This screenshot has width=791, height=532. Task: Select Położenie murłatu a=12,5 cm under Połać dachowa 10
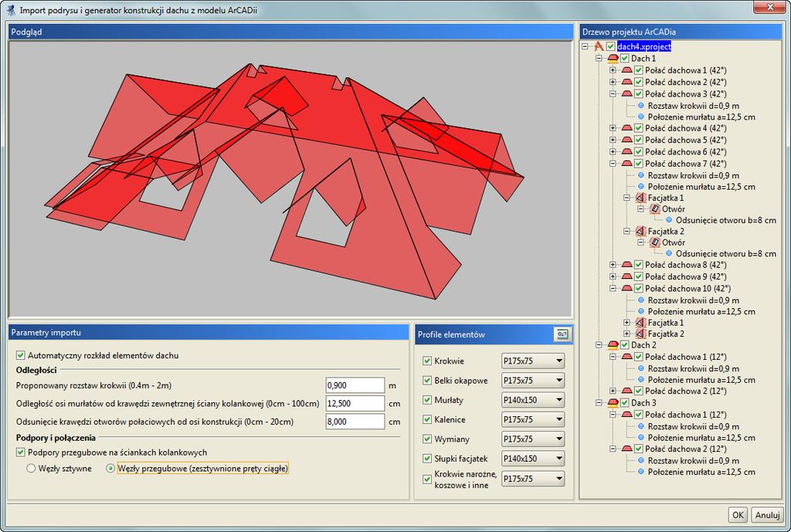tap(701, 312)
